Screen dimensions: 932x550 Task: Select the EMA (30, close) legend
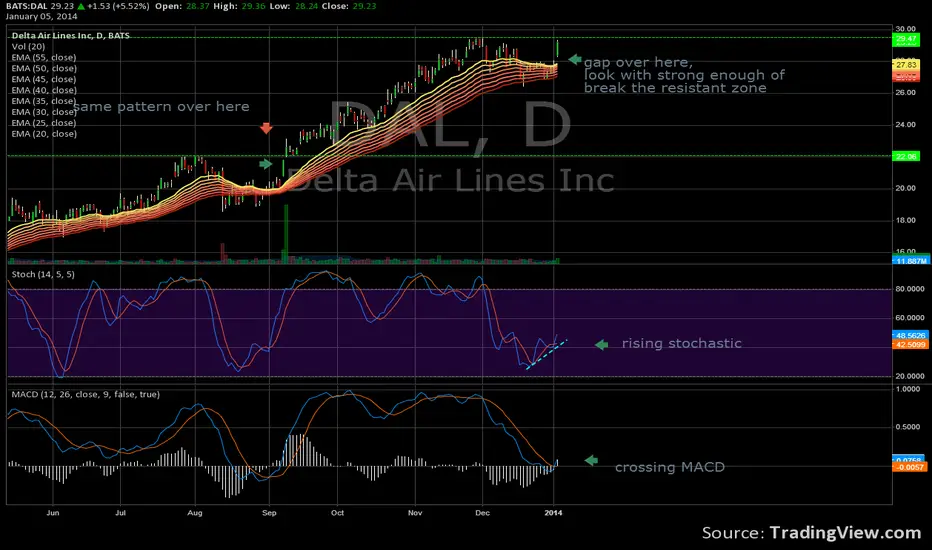tap(44, 112)
